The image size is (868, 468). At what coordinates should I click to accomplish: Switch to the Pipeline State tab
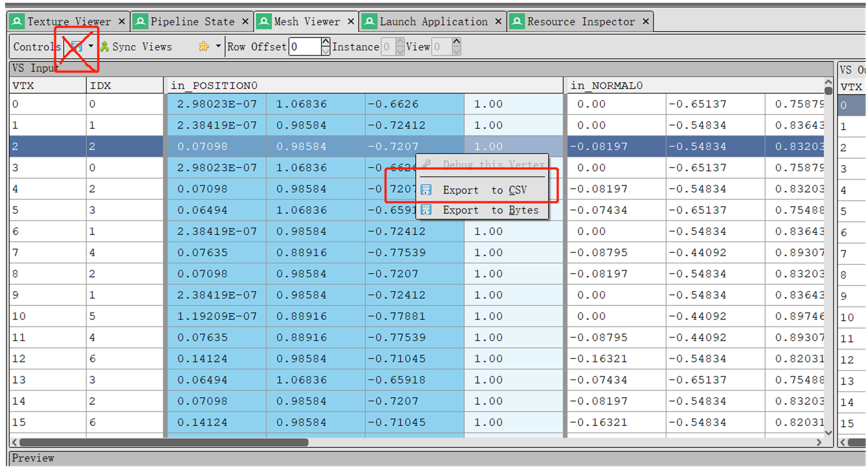point(192,22)
